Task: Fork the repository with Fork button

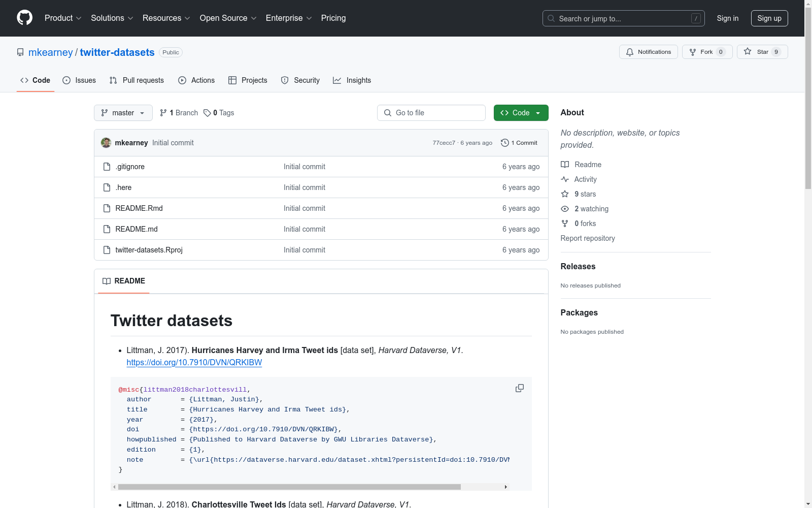Action: click(707, 52)
